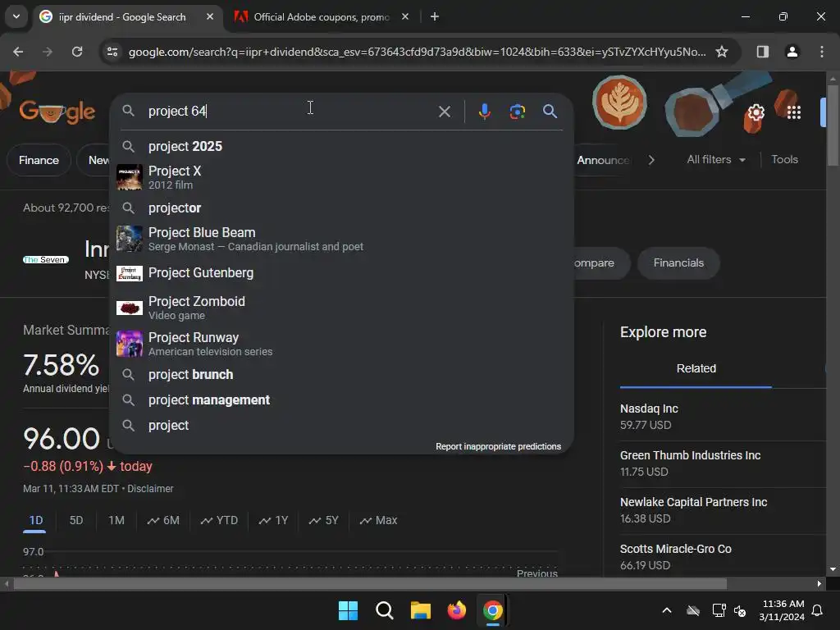Image resolution: width=840 pixels, height=630 pixels.
Task: View site information icon in address bar
Action: (112, 52)
